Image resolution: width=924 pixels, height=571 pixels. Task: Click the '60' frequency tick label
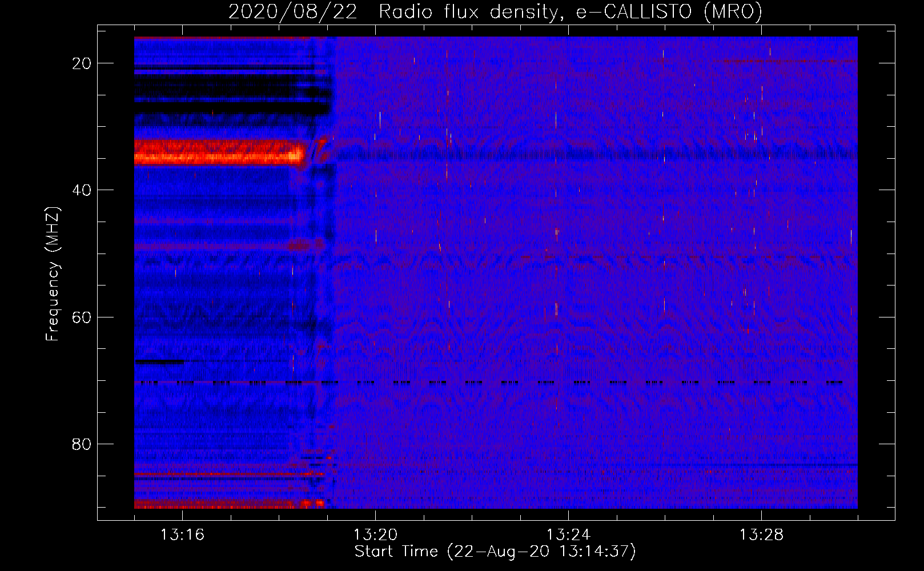click(x=82, y=317)
